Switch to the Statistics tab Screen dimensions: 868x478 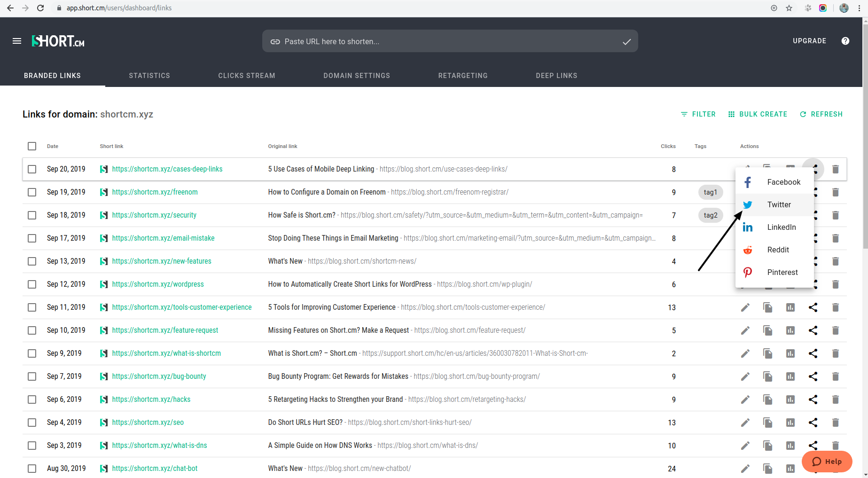point(149,76)
